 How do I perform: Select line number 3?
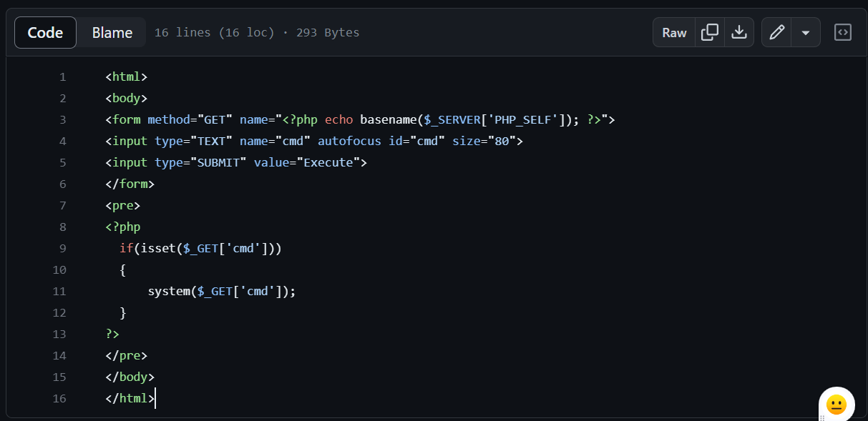click(62, 119)
